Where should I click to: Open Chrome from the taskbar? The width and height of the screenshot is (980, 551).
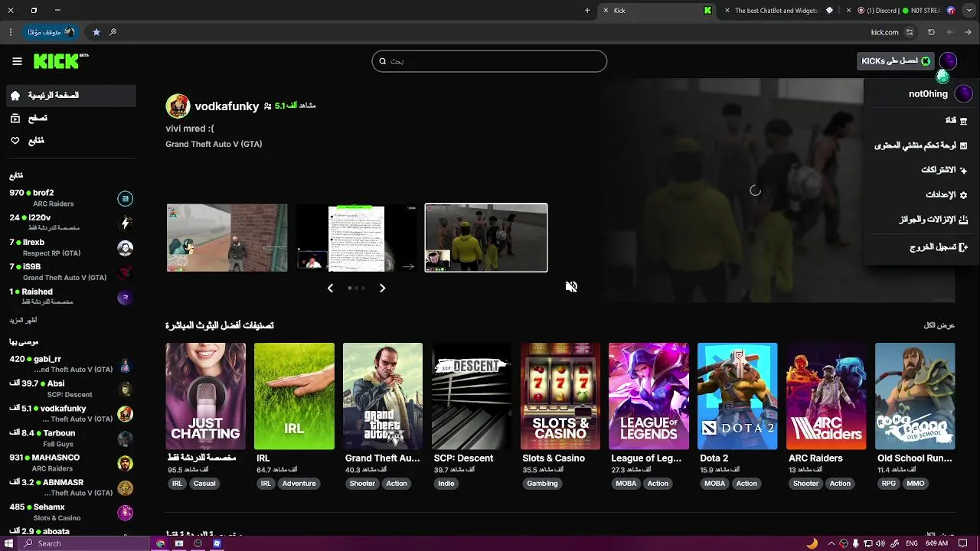160,543
